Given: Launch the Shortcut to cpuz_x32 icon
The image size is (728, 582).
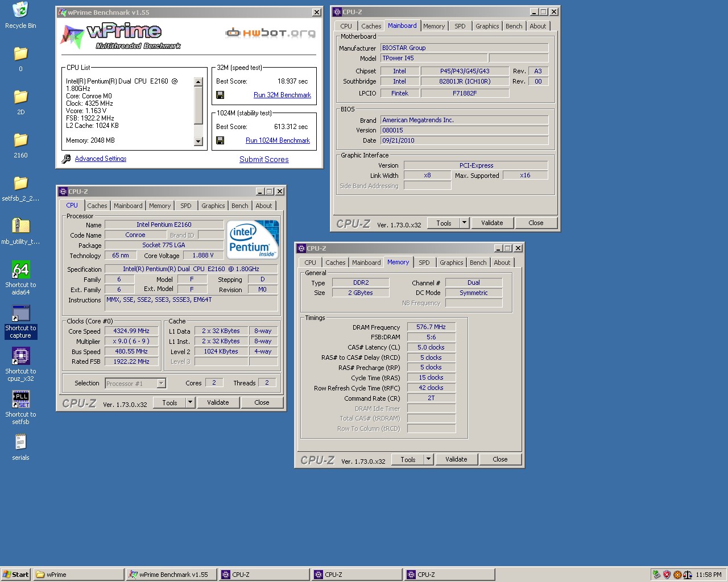Looking at the screenshot, I should coord(20,356).
